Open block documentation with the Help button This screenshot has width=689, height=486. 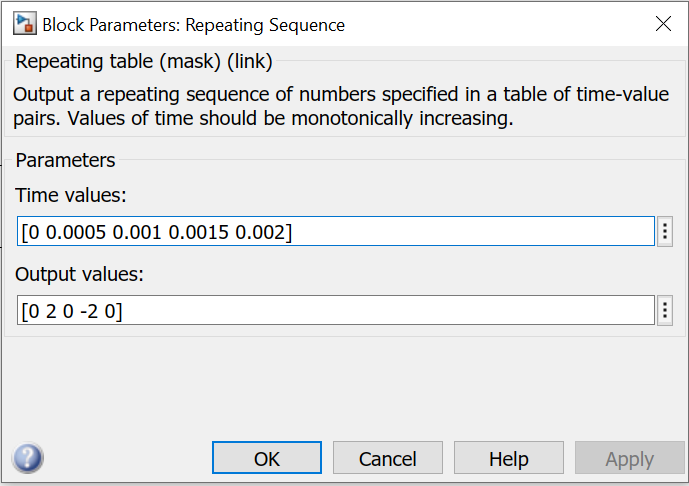tap(509, 458)
